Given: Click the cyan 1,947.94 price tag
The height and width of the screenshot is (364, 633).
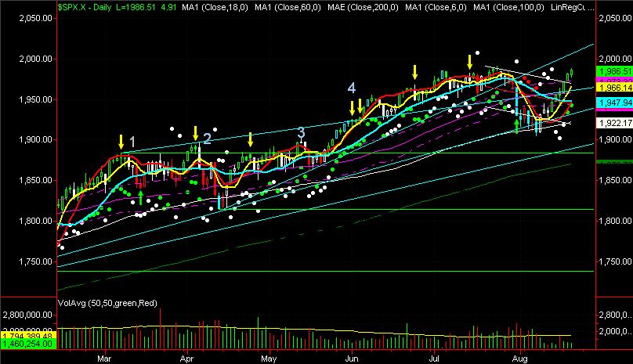Looking at the screenshot, I should click(x=614, y=103).
